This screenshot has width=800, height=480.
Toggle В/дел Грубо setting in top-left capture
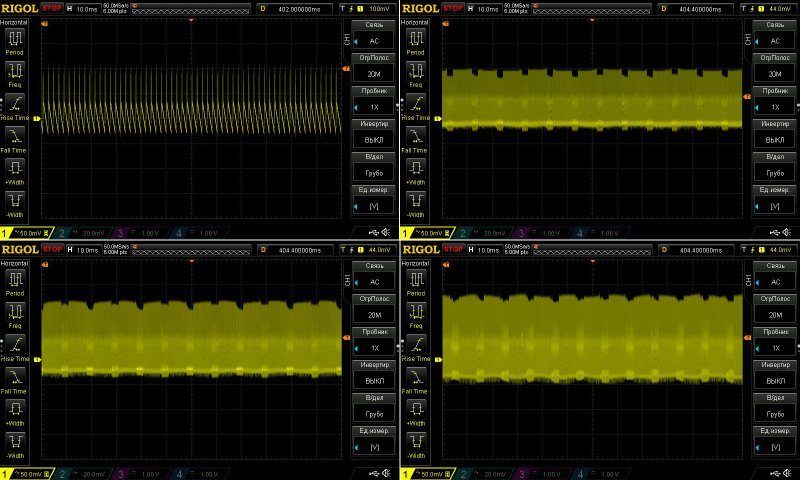[x=373, y=167]
